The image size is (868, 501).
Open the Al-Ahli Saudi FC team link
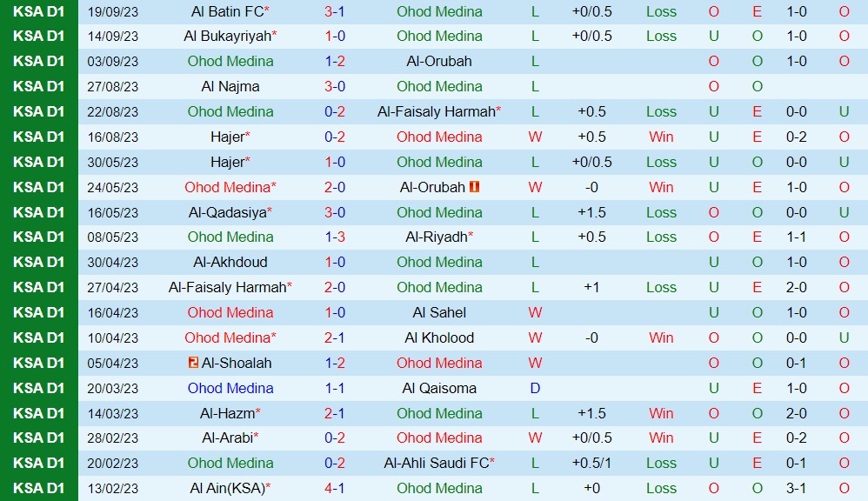click(x=436, y=464)
